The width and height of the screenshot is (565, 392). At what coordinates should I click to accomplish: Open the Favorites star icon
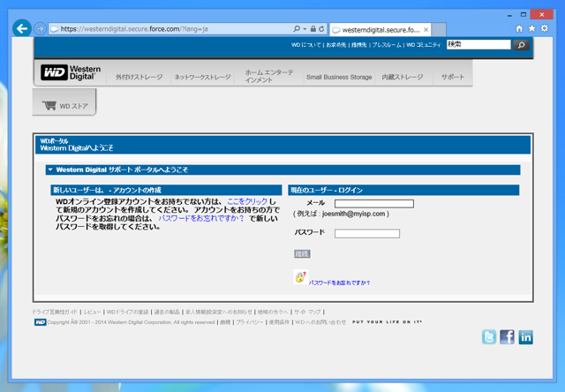click(x=531, y=28)
